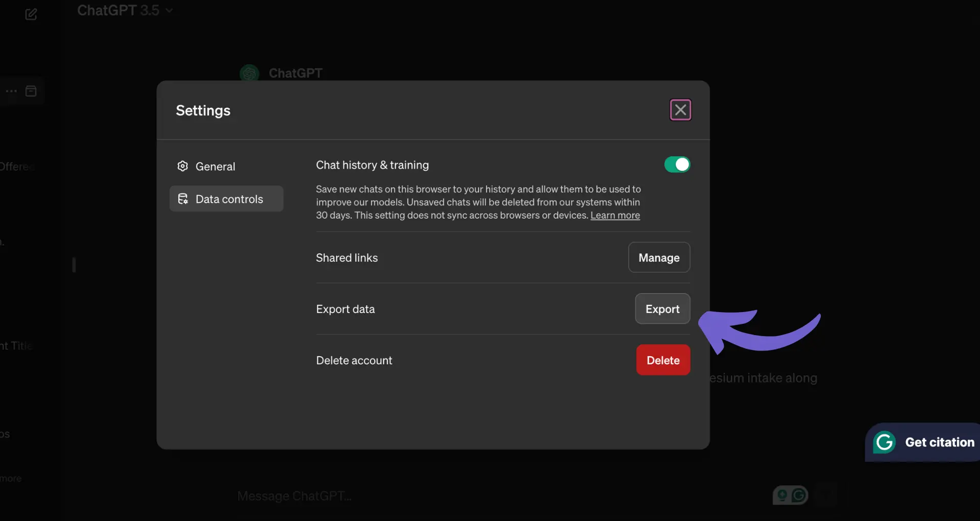The width and height of the screenshot is (980, 521).
Task: Click the Settings dialog title text
Action: tap(203, 110)
